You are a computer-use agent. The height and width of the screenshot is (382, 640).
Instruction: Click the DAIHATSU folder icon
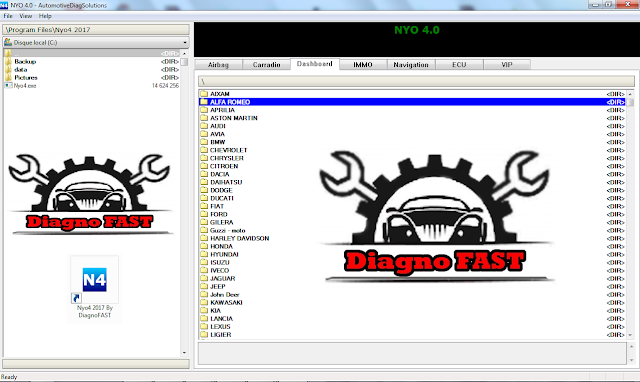(x=204, y=182)
